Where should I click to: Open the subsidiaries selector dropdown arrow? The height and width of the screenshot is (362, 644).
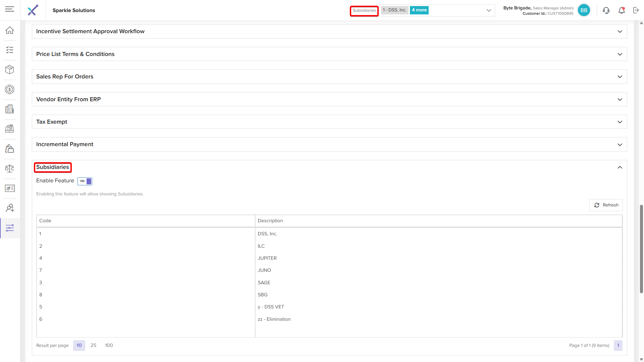(489, 10)
